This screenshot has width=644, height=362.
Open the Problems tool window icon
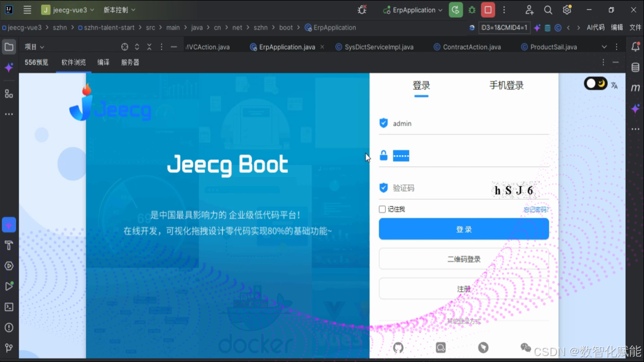coord(8,327)
